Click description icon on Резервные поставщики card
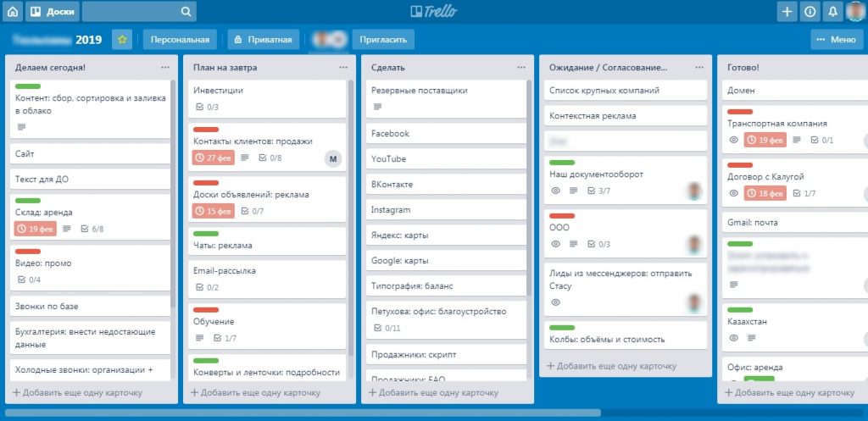The width and height of the screenshot is (868, 421). [378, 107]
